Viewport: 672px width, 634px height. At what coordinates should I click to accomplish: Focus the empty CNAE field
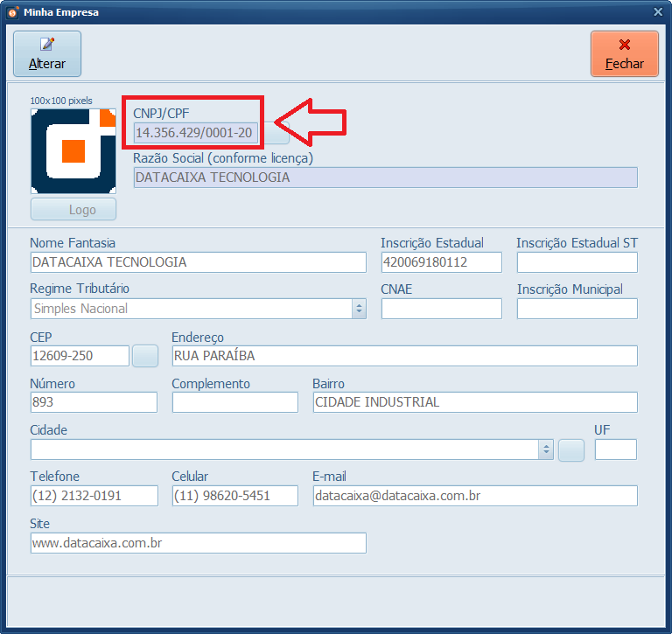441,309
